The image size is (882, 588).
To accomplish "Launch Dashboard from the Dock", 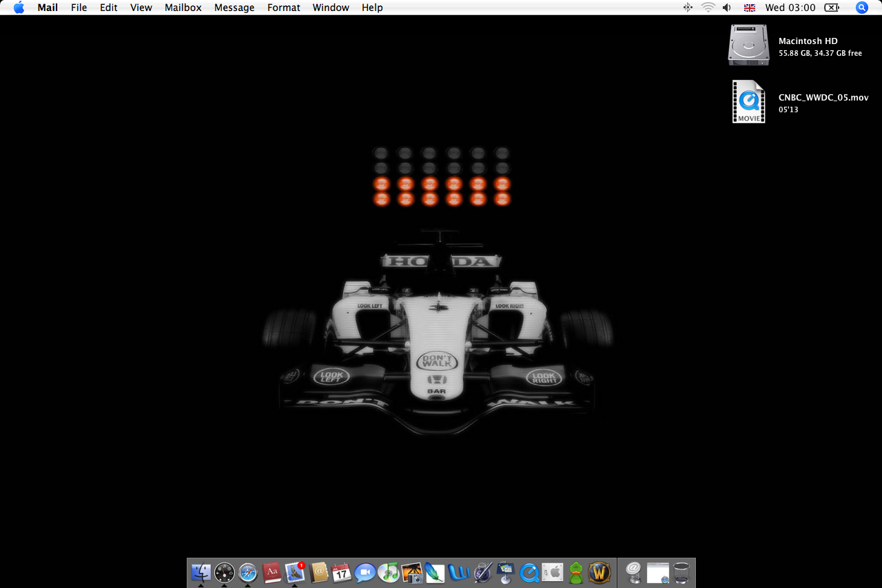I will [225, 572].
